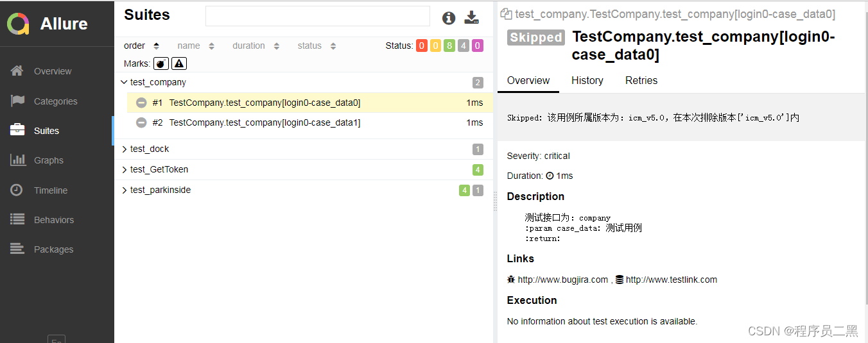Click the 'Duration: 1ms' text

coord(540,176)
